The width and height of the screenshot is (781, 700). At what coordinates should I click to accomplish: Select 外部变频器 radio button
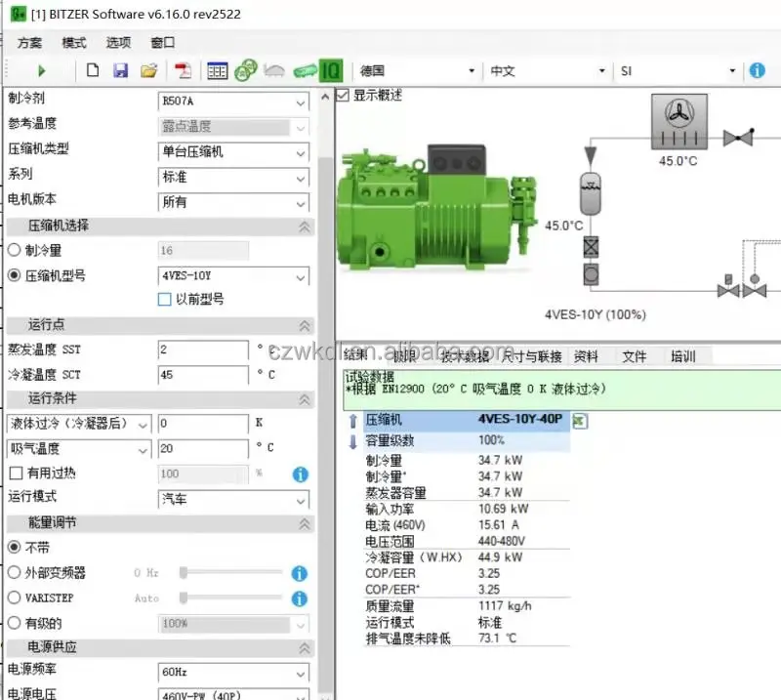(14, 572)
